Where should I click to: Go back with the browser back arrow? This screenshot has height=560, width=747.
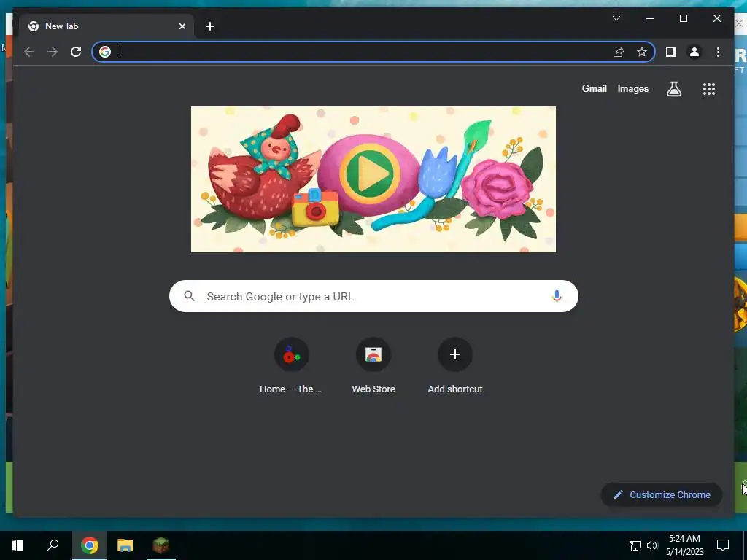29,52
